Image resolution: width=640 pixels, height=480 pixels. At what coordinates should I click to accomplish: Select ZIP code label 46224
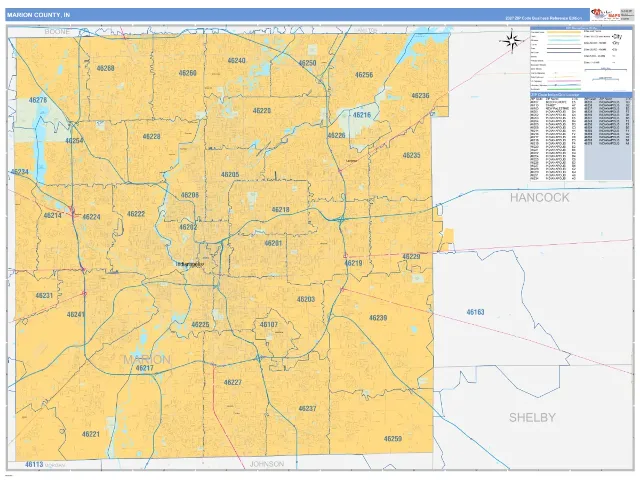pyautogui.click(x=91, y=217)
